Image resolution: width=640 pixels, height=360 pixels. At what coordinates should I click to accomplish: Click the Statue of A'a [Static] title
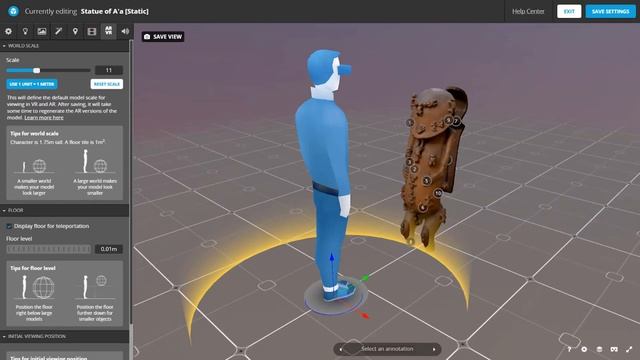pos(115,11)
